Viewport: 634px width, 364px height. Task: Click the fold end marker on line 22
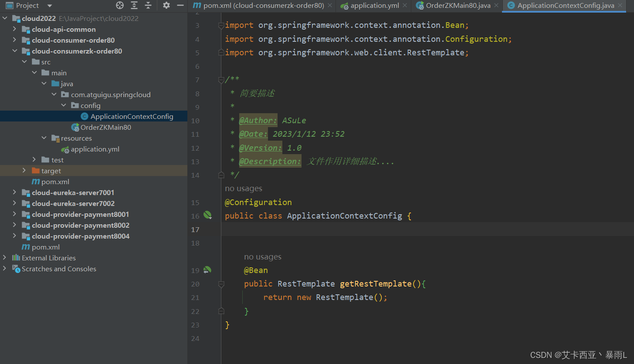pos(221,311)
